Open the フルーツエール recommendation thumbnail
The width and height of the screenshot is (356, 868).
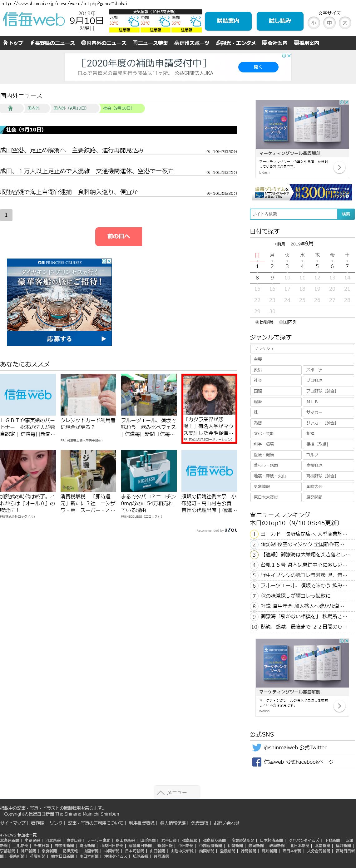pos(149,395)
